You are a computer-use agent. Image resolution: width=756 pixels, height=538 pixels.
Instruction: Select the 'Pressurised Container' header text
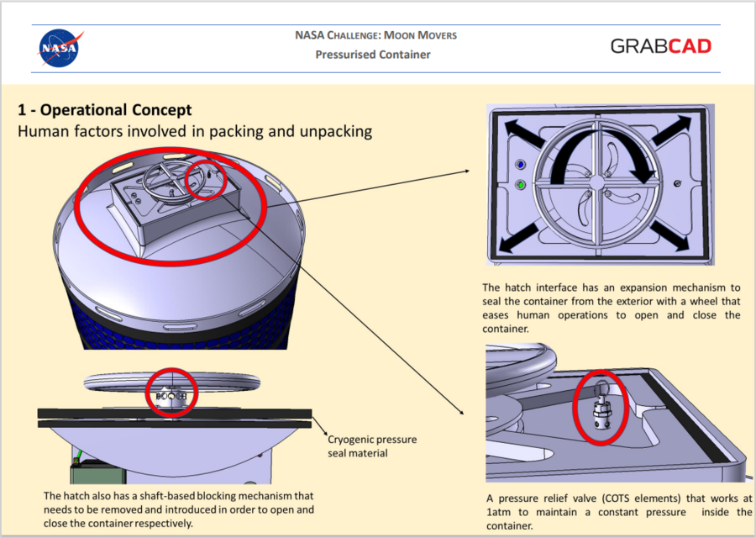[x=373, y=54]
